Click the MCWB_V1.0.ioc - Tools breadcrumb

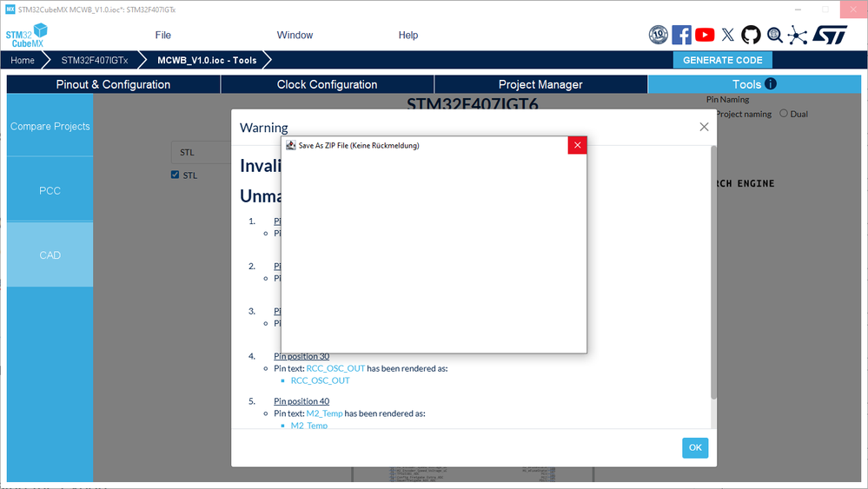click(x=207, y=60)
